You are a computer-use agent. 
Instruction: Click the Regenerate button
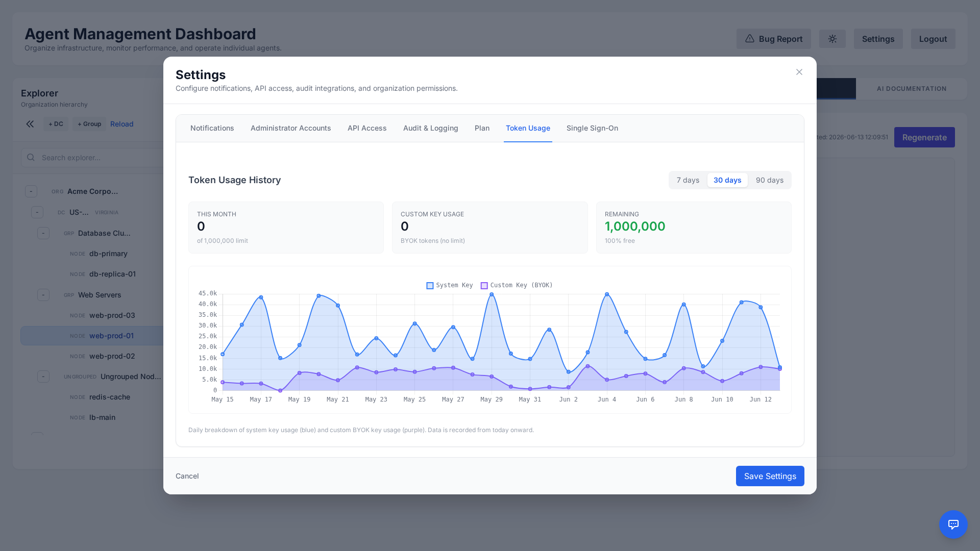pyautogui.click(x=924, y=137)
